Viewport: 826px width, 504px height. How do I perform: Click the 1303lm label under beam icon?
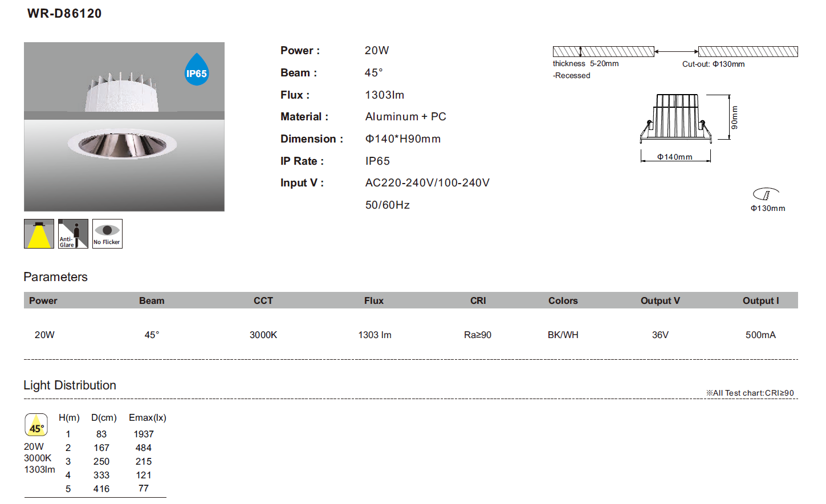[x=39, y=470]
